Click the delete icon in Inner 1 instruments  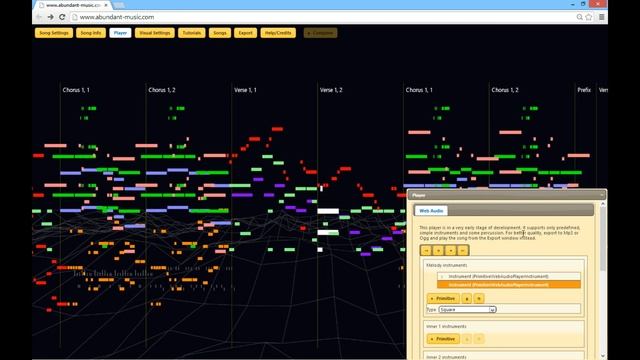click(x=479, y=339)
